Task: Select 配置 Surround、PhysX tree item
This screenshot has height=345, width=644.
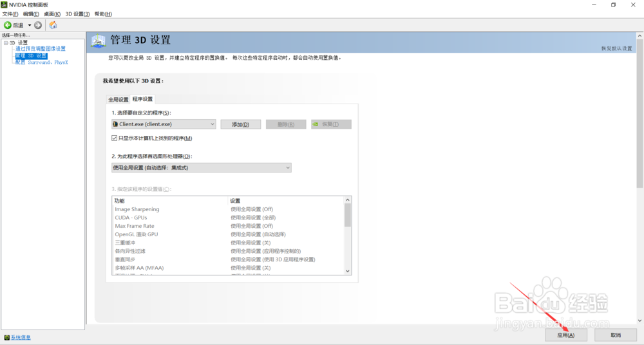Action: click(41, 62)
